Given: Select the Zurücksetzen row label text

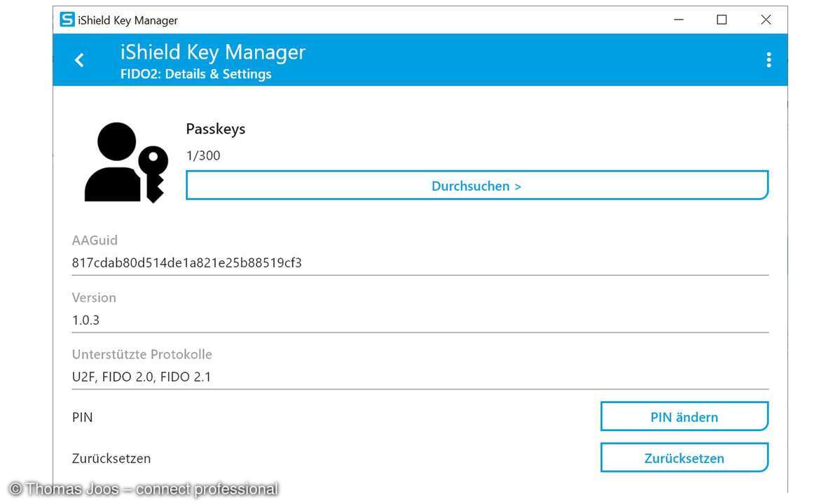Looking at the screenshot, I should pyautogui.click(x=111, y=458).
